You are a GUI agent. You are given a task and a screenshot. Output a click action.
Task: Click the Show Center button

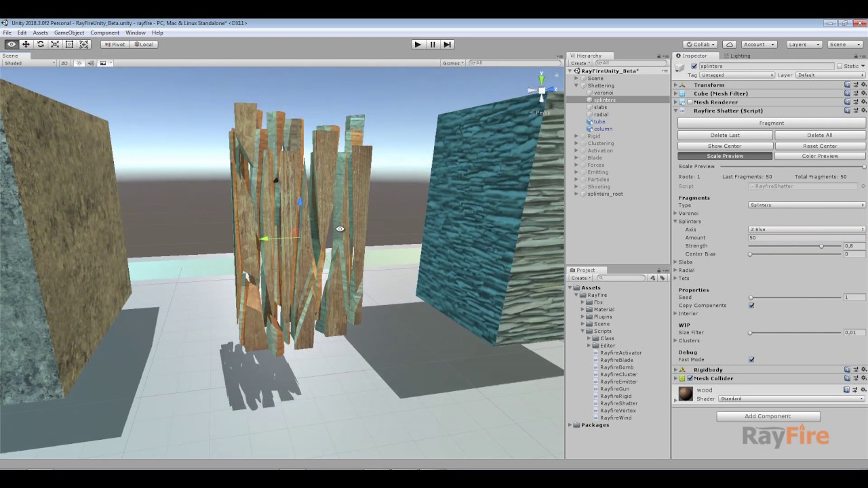725,146
